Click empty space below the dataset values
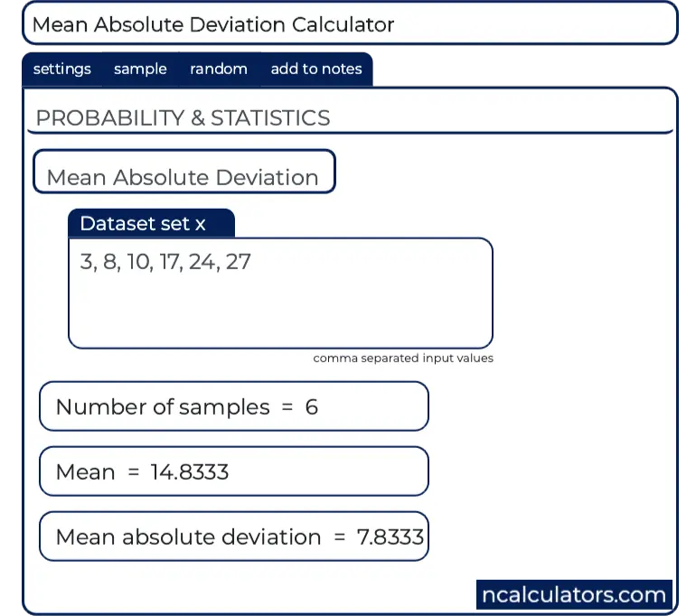Viewport: 696px width, 616px height. point(280,316)
